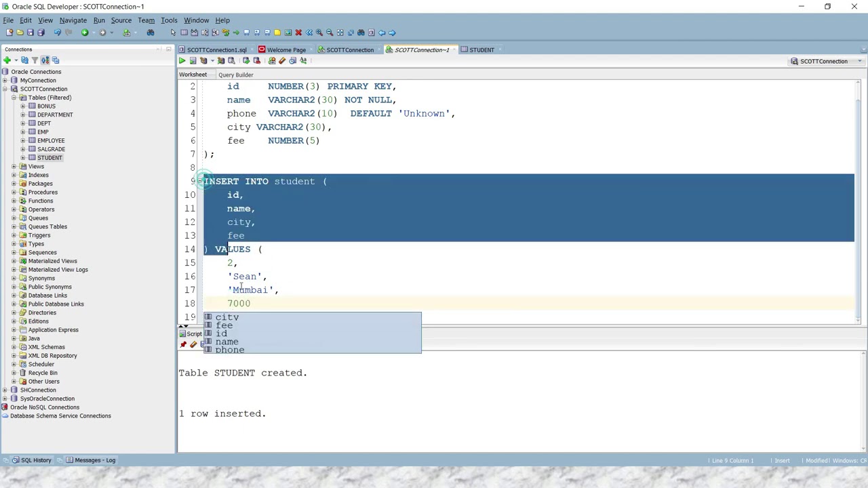868x488 pixels.
Task: Click the New file icon in main toolbar
Action: [9, 33]
